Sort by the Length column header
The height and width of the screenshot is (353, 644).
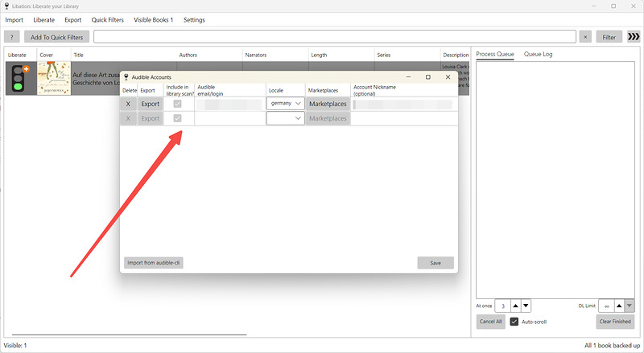[x=319, y=55]
